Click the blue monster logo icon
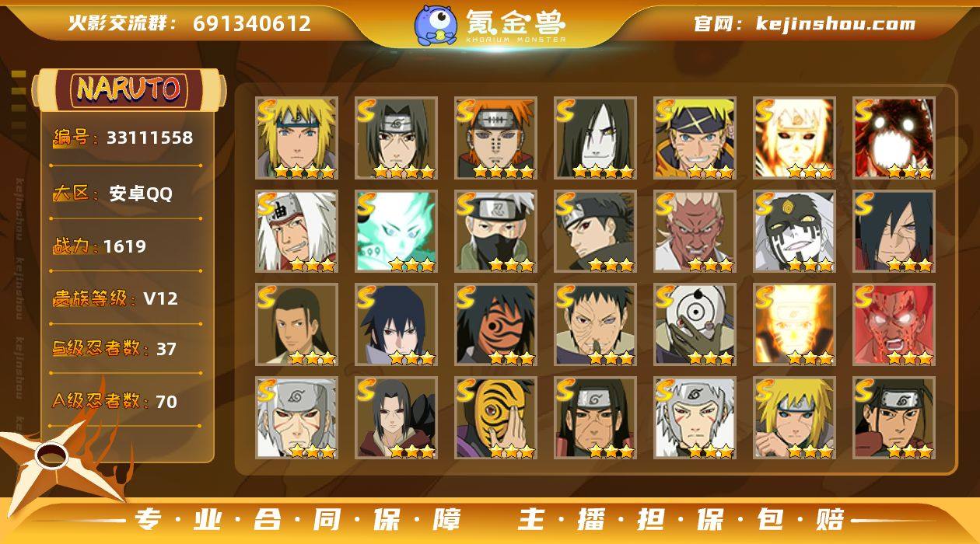Viewport: 980px width, 544px height. pyautogui.click(x=435, y=24)
